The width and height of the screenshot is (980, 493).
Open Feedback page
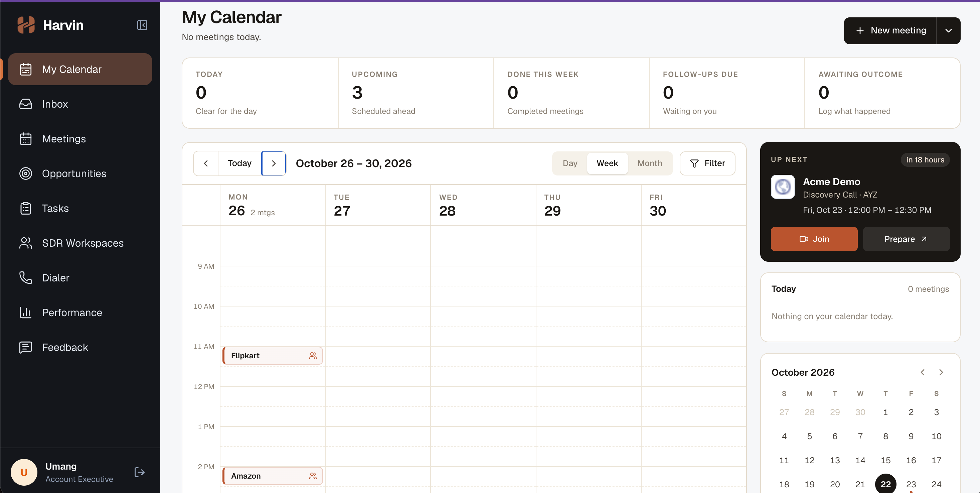click(x=80, y=347)
